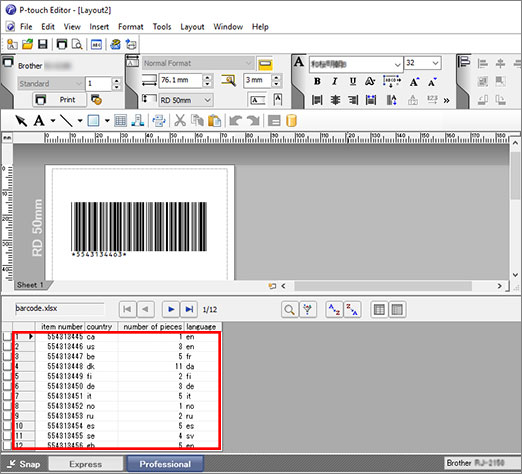Click the Save floppy disk icon
The image size is (522, 474).
[43, 44]
